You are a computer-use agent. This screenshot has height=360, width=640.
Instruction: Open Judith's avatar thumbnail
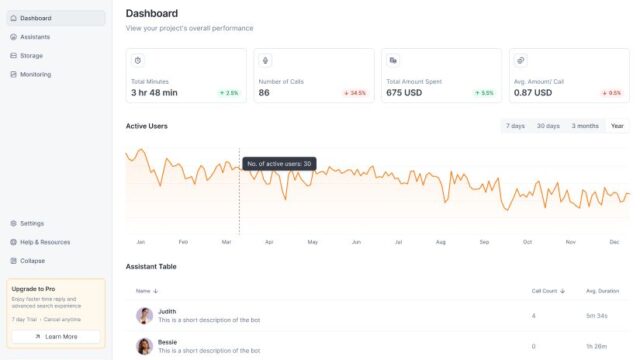[144, 316]
